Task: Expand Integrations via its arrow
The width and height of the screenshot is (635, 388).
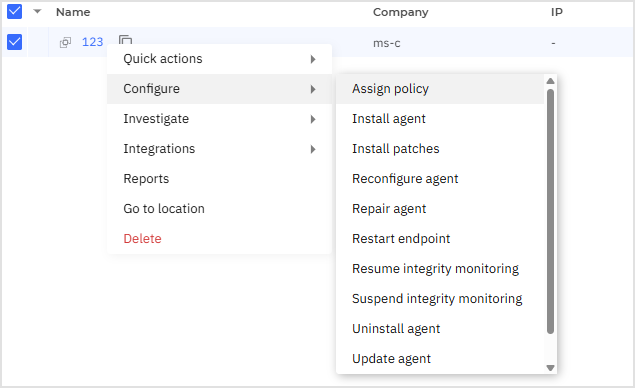Action: [x=313, y=149]
